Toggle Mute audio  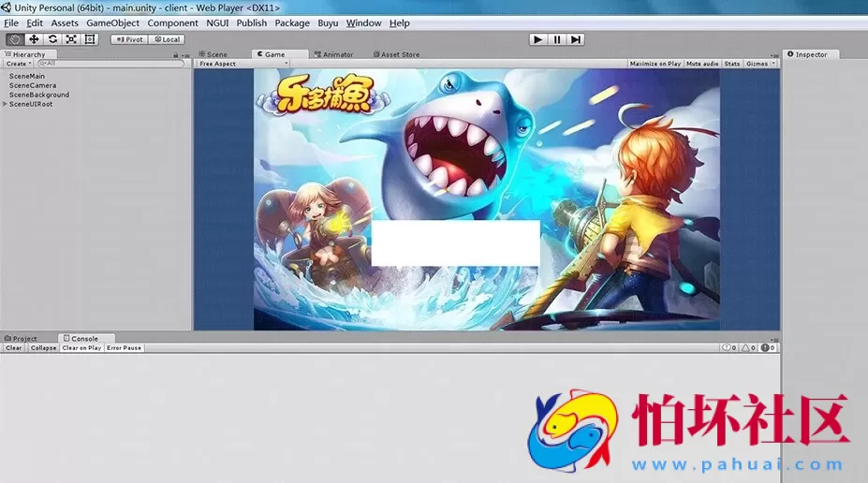pyautogui.click(x=702, y=64)
